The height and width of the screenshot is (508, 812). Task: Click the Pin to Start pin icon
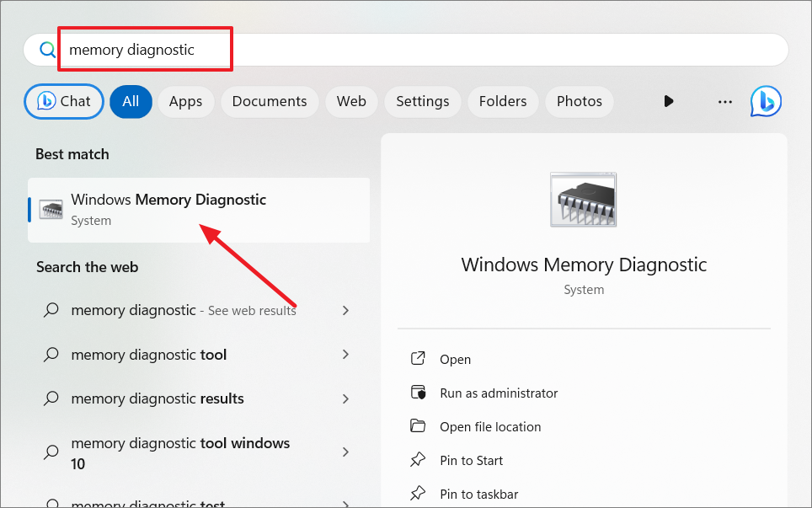tap(418, 460)
